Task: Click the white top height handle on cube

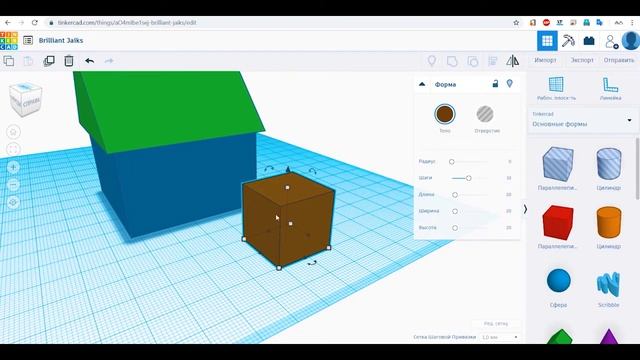Action: (x=287, y=187)
